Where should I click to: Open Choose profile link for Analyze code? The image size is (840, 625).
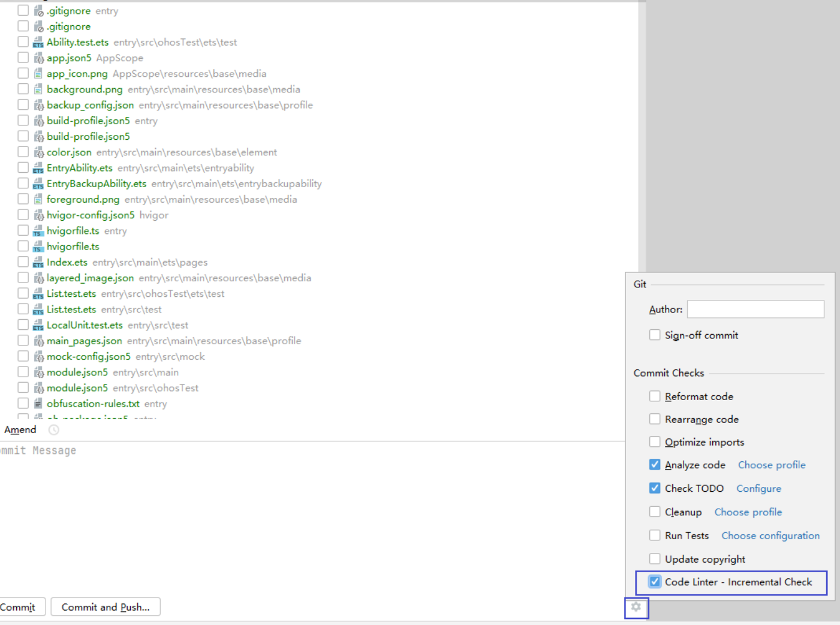(x=772, y=465)
